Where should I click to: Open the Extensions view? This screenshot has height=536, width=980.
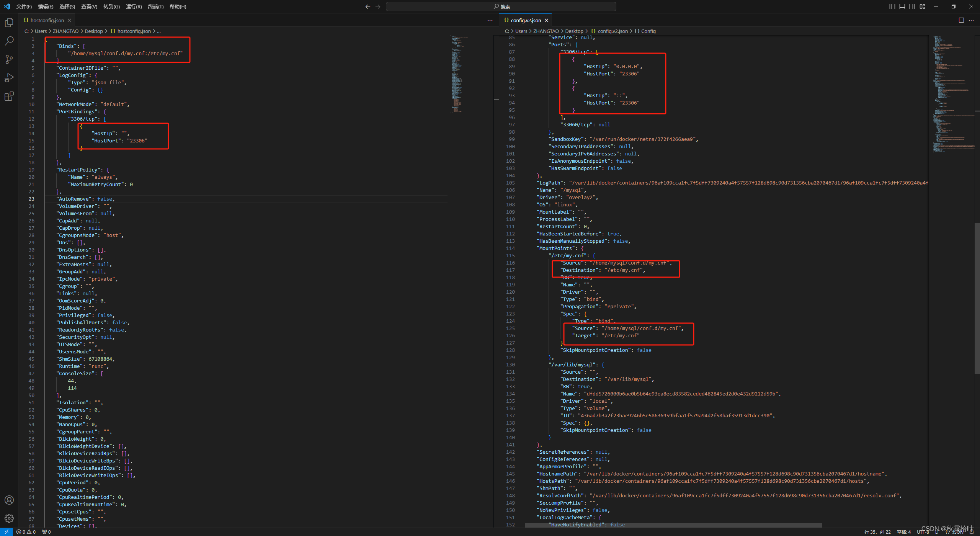coord(9,96)
